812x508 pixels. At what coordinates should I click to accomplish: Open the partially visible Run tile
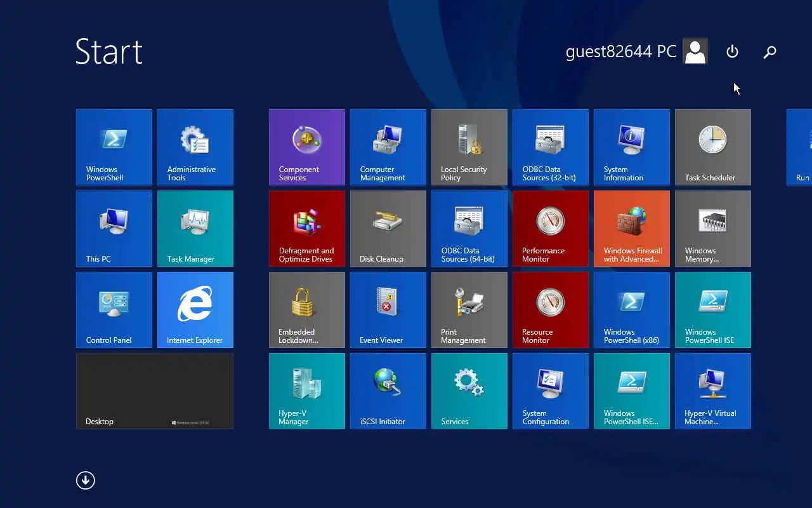coord(799,147)
